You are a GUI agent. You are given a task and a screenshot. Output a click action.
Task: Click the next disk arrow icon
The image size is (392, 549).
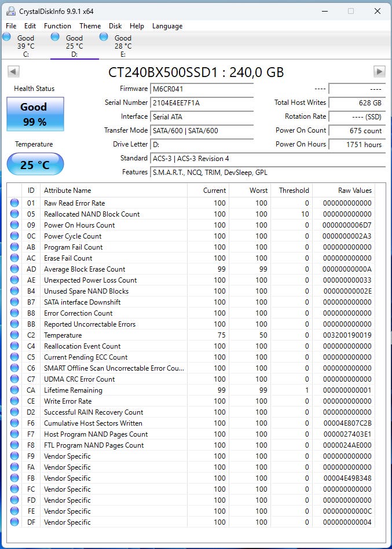(x=379, y=72)
